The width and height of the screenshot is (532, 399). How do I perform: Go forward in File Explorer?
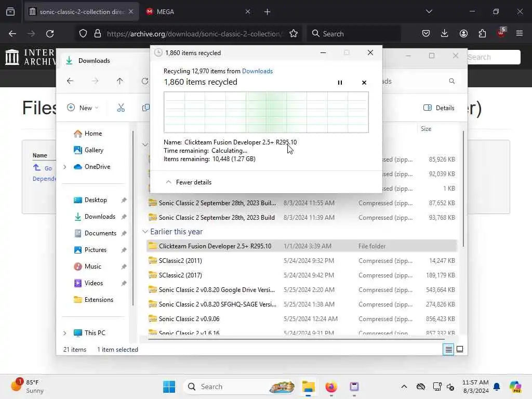[95, 81]
